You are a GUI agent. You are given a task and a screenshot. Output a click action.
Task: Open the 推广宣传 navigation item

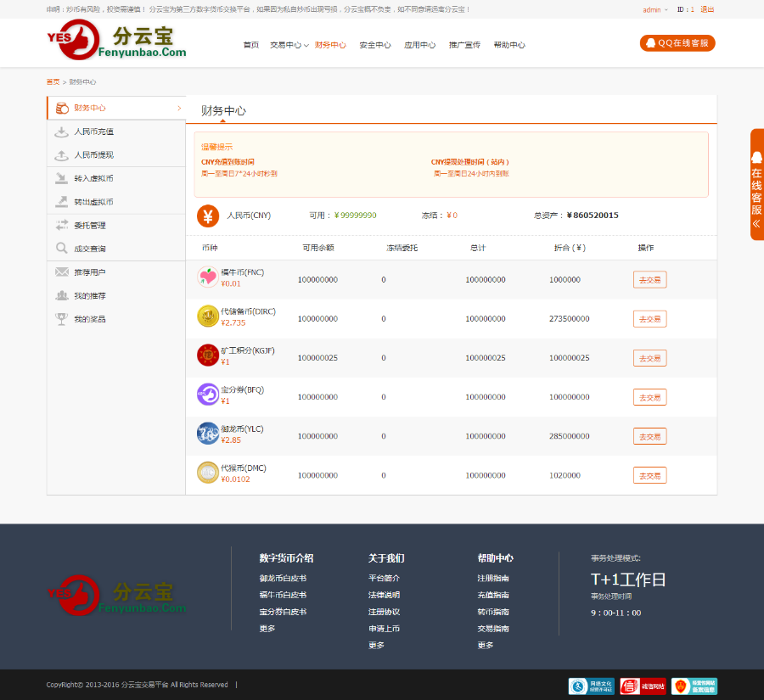[464, 45]
